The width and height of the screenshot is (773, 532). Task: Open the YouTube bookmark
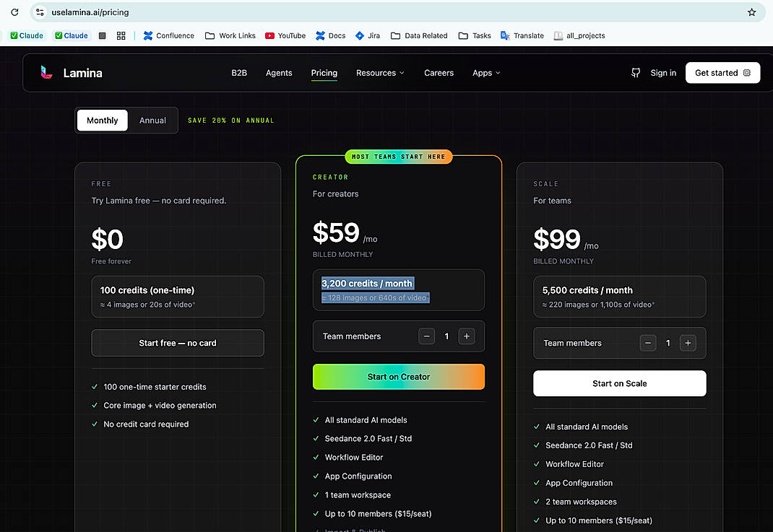(285, 35)
